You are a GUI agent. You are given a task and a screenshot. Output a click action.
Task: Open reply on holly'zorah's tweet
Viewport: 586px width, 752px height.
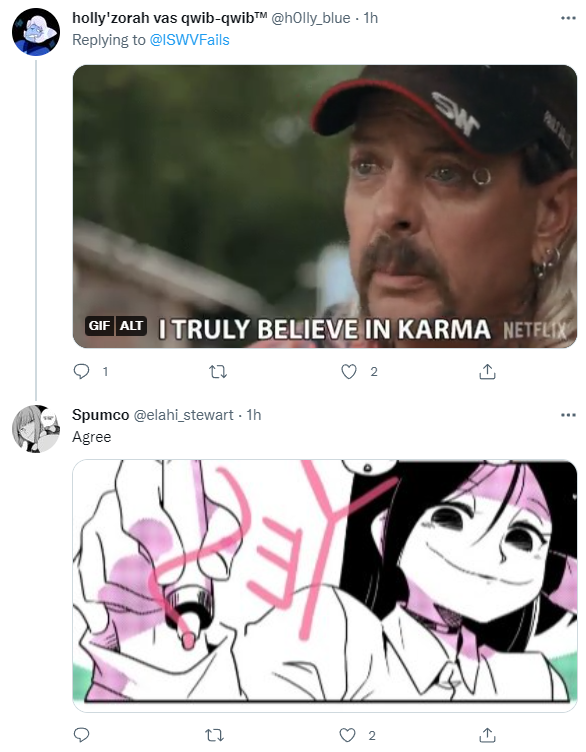click(82, 371)
